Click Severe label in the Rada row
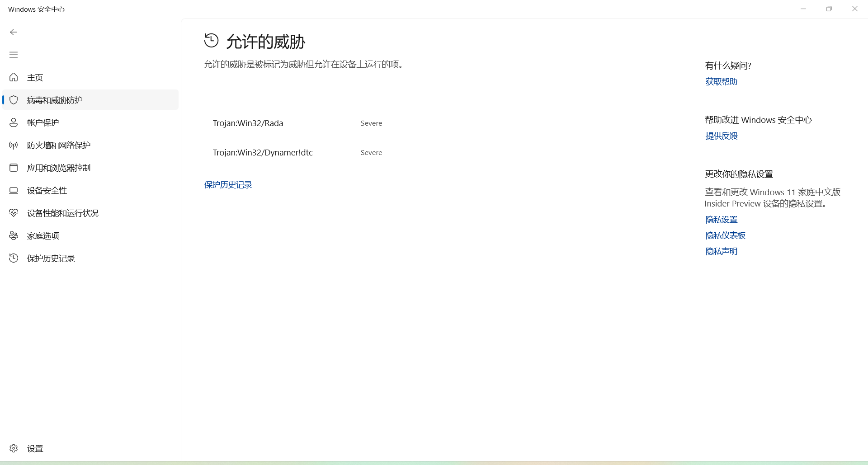Screen dimensions: 868x465 pos(371,123)
